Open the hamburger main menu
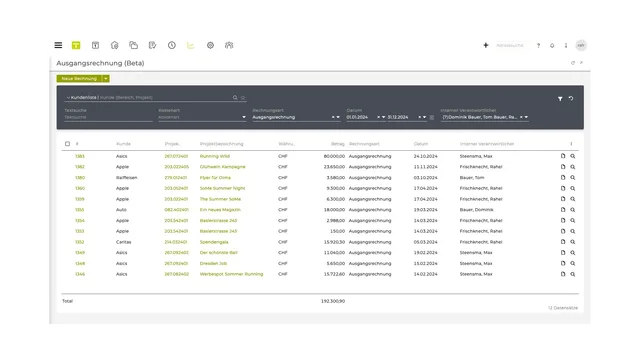This screenshot has height=360, width=640. (x=58, y=45)
